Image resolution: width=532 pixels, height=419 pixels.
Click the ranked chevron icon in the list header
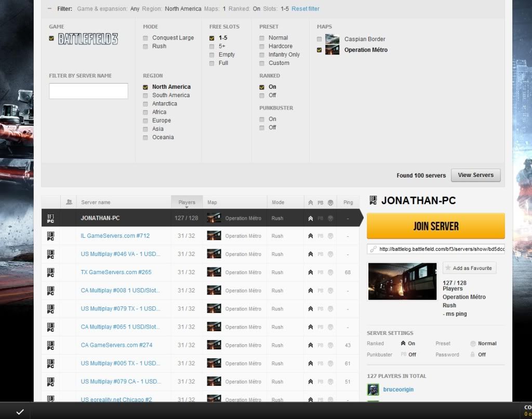click(310, 202)
